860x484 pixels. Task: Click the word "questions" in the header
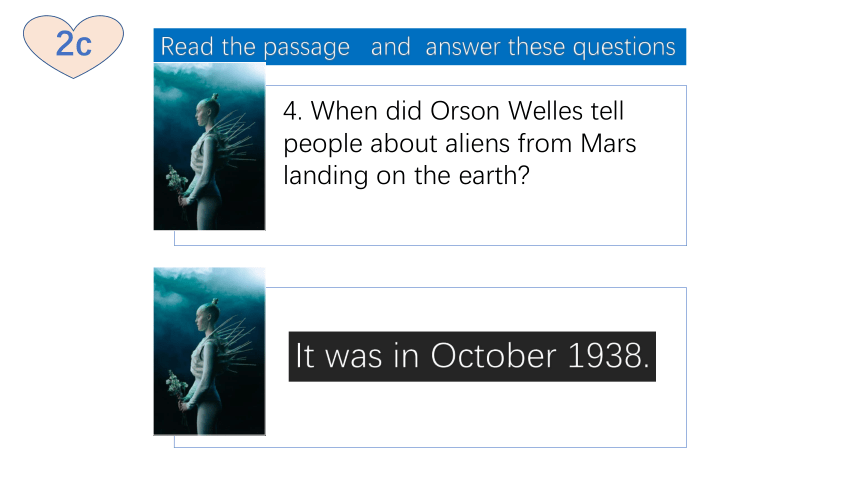click(624, 48)
